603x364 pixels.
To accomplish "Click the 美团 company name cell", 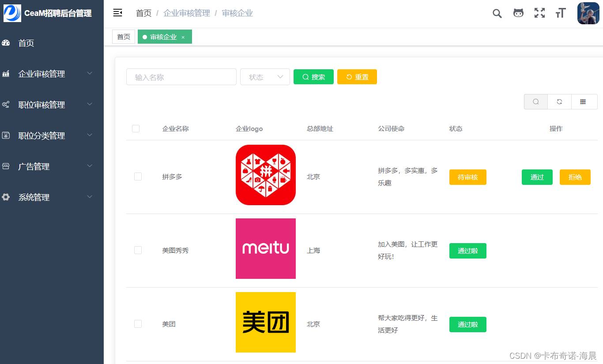I will [x=169, y=324].
